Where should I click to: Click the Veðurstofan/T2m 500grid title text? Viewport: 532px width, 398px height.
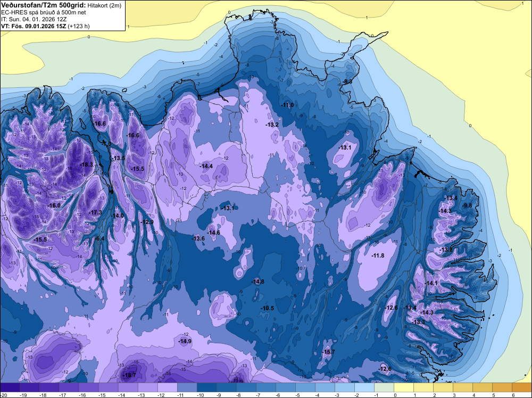coord(43,5)
